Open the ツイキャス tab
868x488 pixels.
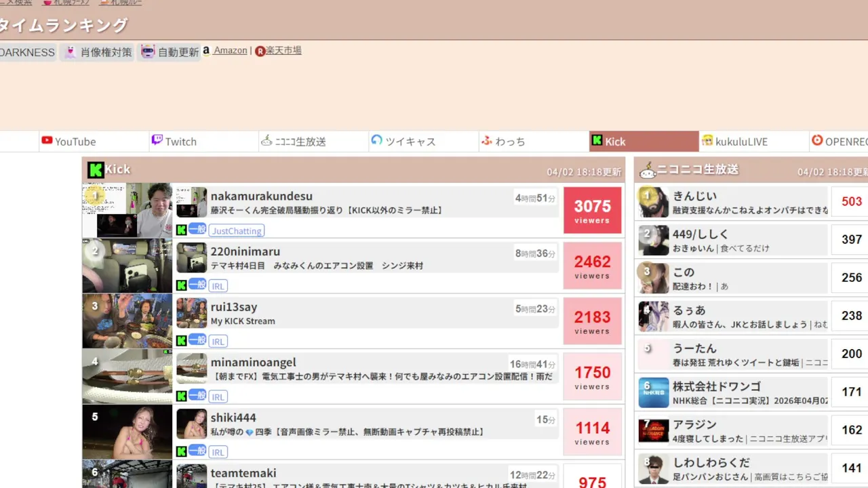424,141
